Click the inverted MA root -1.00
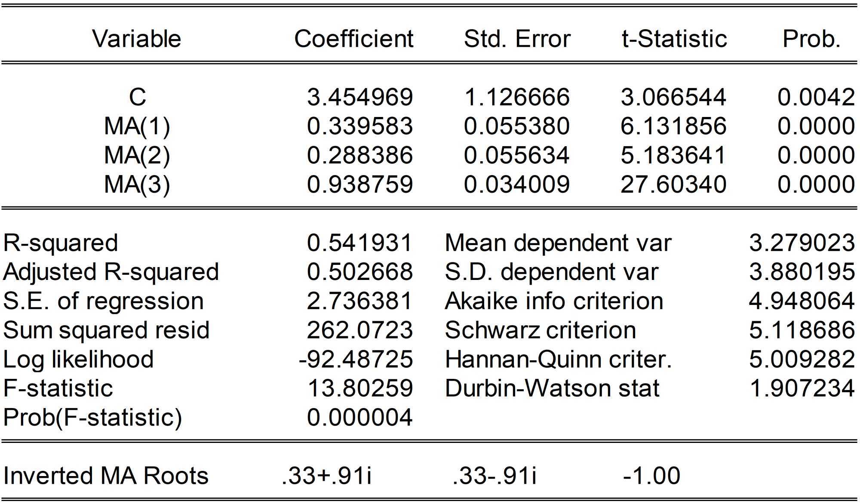Screen dimensions: 860x504 [x=651, y=476]
